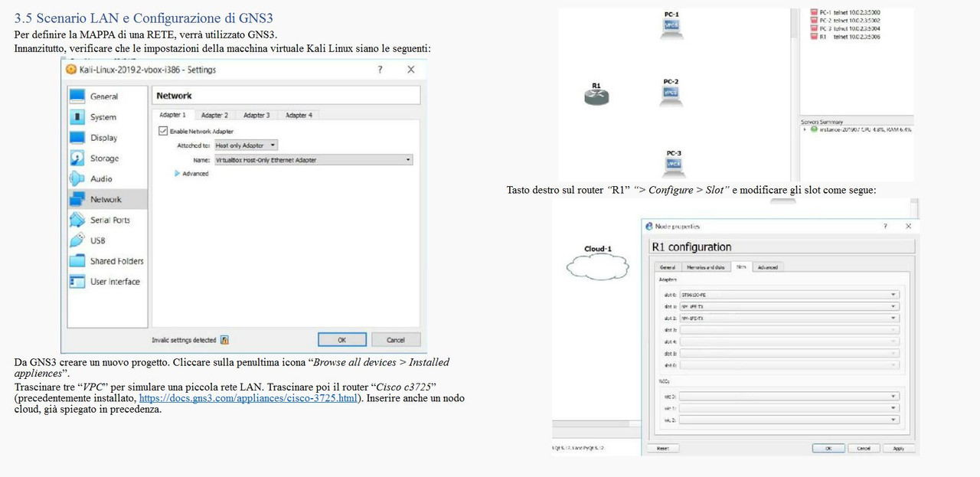Click Cancel in Kali Linux Settings dialog
The width and height of the screenshot is (980, 477).
coord(396,339)
